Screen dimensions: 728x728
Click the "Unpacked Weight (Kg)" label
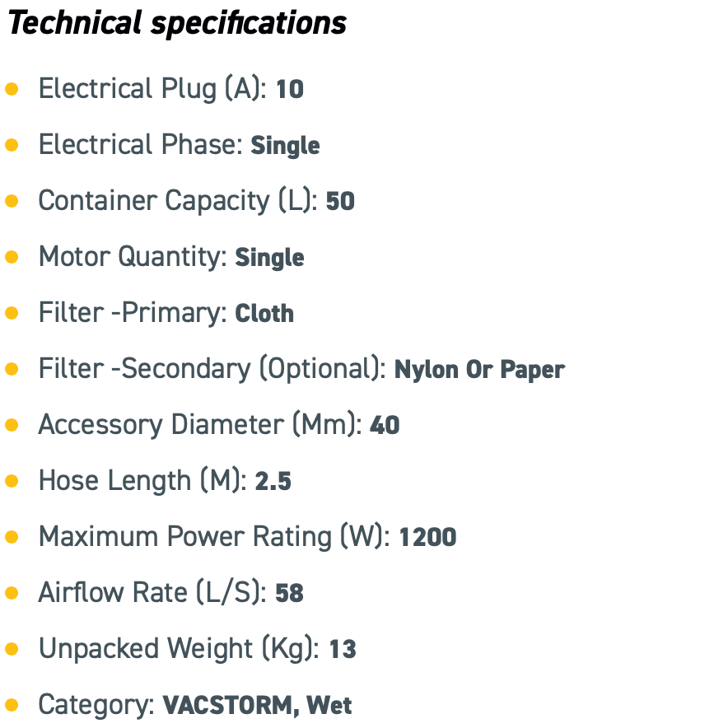179,649
